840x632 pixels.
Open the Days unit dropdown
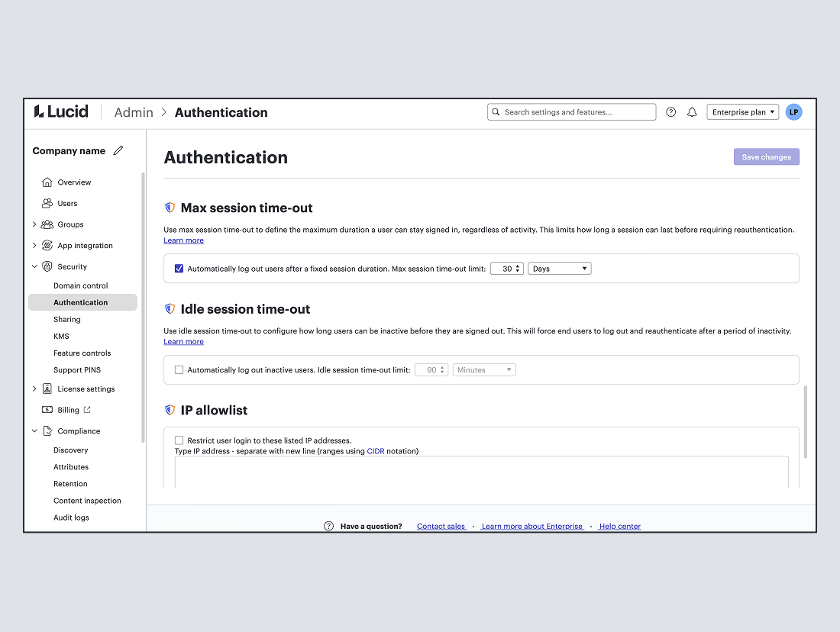559,269
